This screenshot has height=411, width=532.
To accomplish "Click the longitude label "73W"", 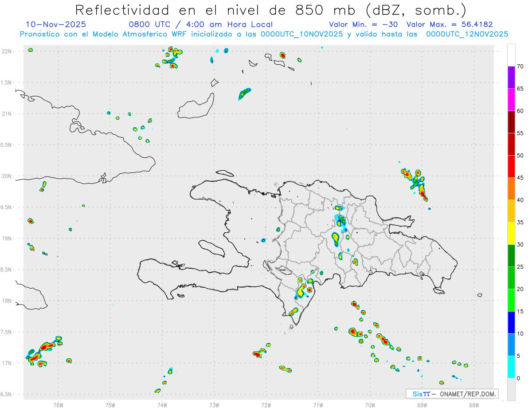I will pyautogui.click(x=214, y=405).
